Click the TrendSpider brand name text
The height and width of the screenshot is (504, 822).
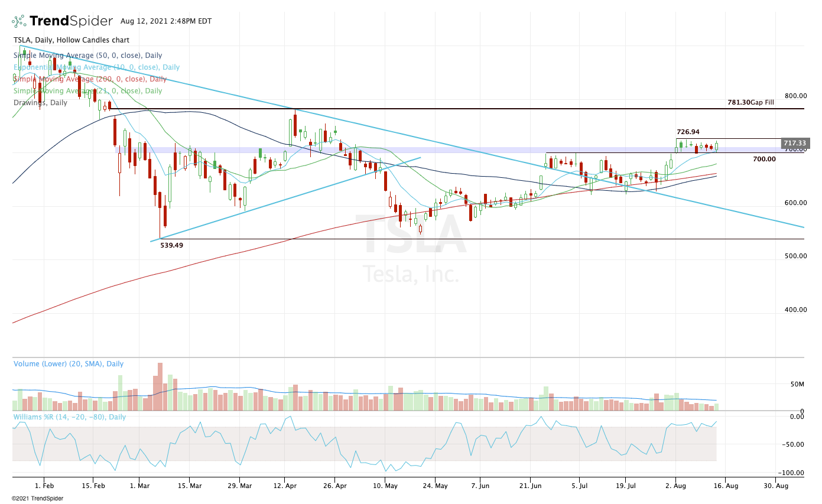[x=71, y=21]
